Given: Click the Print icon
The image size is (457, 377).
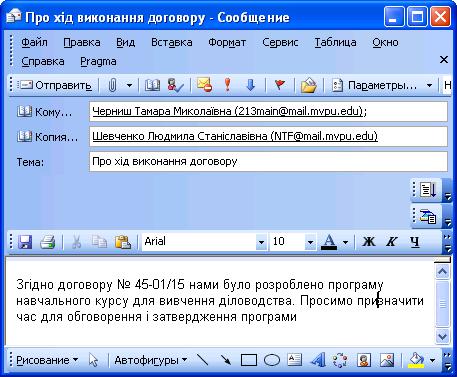Looking at the screenshot, I should [48, 242].
